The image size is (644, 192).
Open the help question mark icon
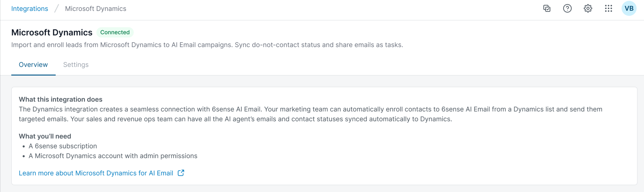(567, 8)
